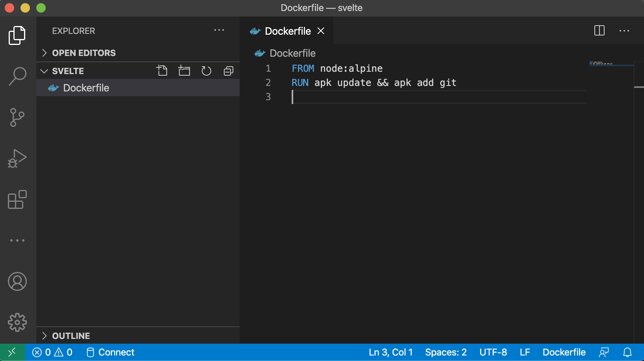The width and height of the screenshot is (644, 361).
Task: Click the empty line 3 in editor
Action: pyautogui.click(x=439, y=97)
